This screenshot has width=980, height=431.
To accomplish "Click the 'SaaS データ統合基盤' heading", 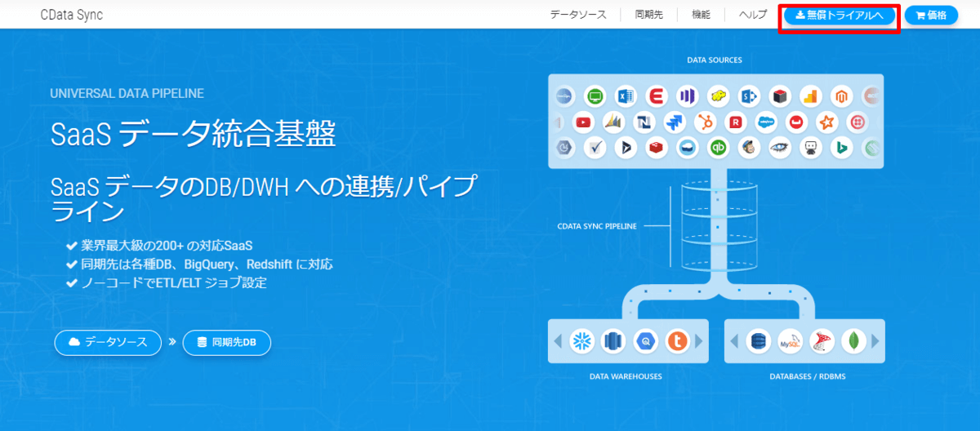I will [193, 135].
